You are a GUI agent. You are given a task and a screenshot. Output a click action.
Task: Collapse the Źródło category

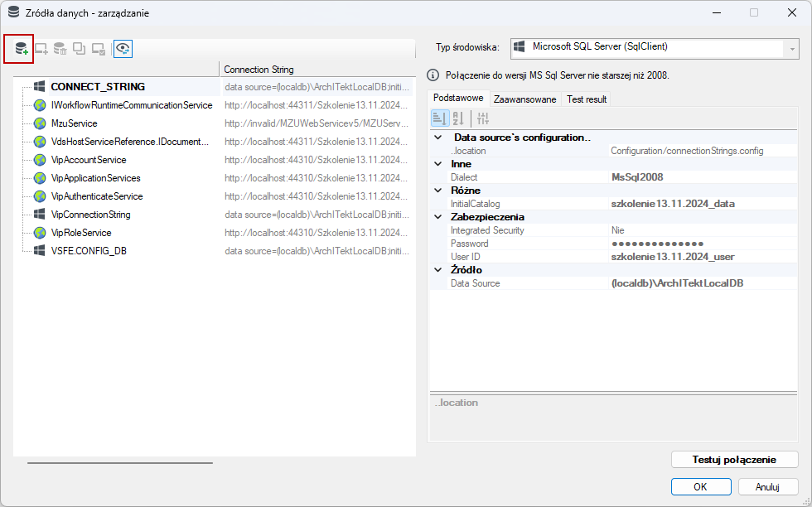tap(438, 270)
